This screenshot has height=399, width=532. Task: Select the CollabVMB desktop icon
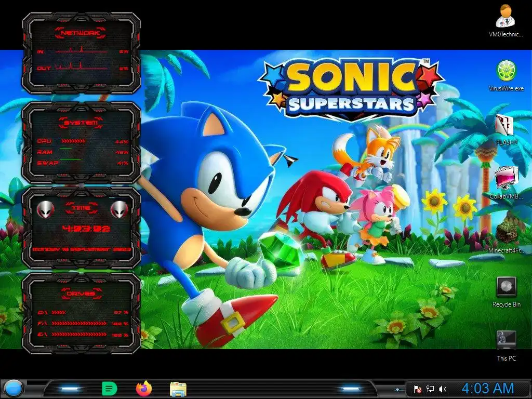click(x=506, y=182)
